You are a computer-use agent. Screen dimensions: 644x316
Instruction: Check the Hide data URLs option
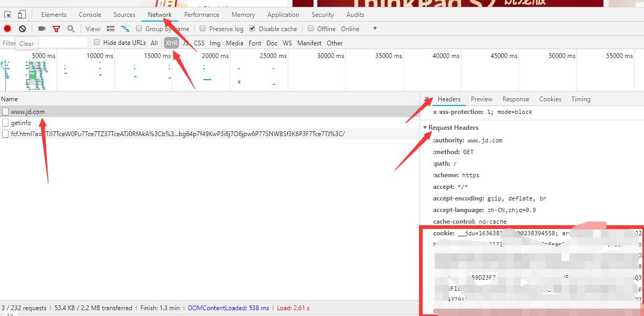tap(96, 42)
